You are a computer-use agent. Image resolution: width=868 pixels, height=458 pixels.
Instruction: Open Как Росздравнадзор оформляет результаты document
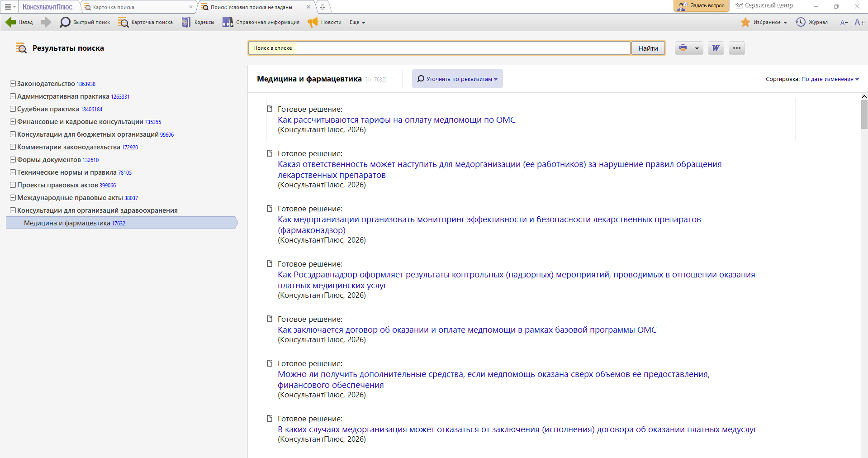click(517, 280)
